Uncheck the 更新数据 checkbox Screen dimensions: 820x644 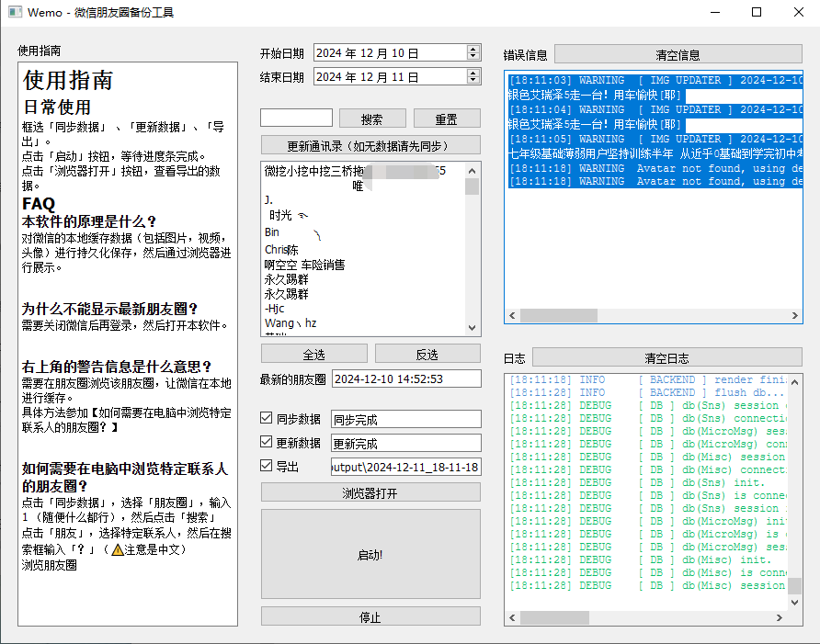tap(267, 443)
